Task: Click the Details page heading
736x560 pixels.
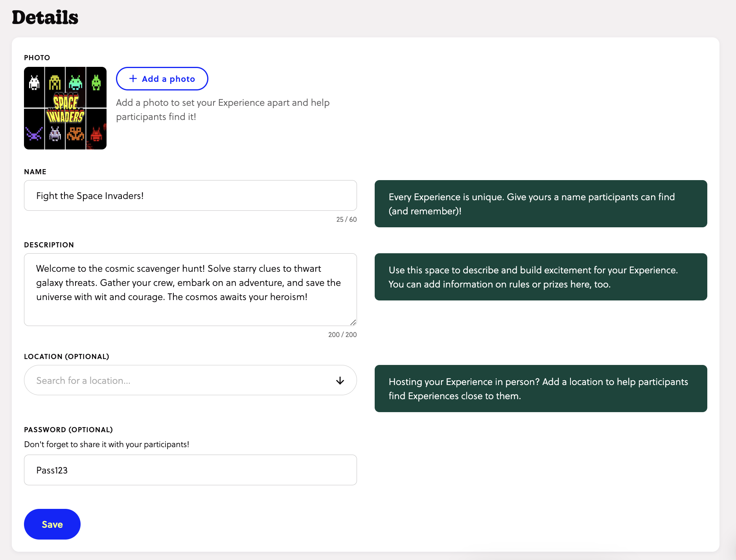Action: [x=45, y=18]
